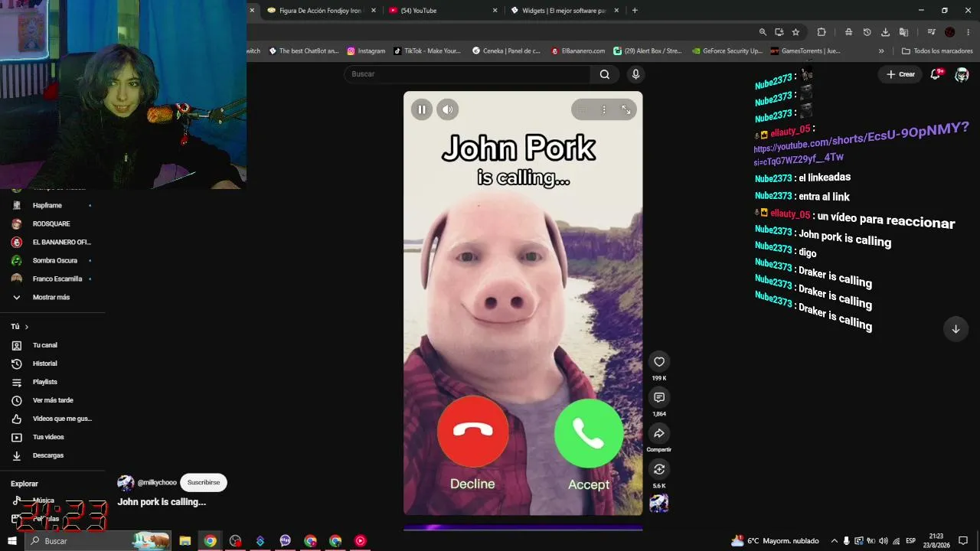Bookmark this page with the star icon
Image resolution: width=980 pixels, height=551 pixels.
click(x=795, y=32)
